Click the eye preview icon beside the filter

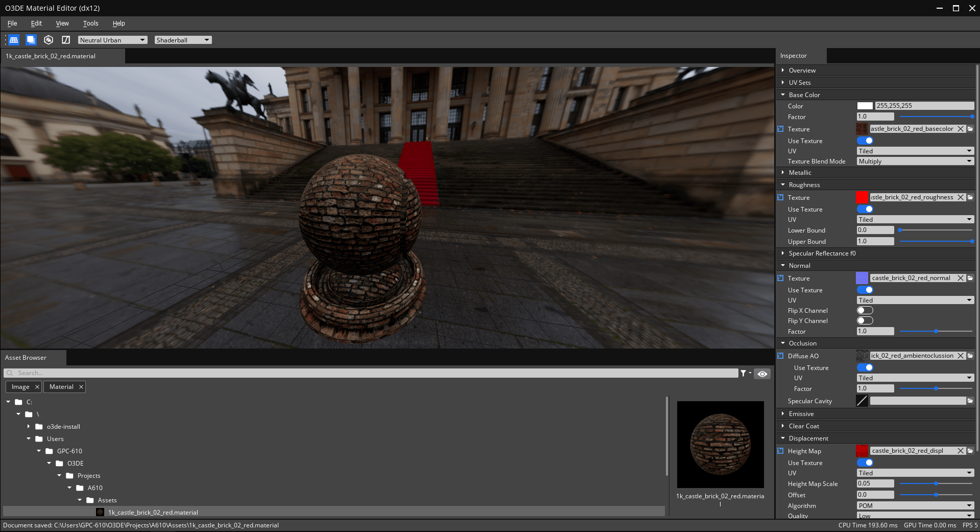762,374
